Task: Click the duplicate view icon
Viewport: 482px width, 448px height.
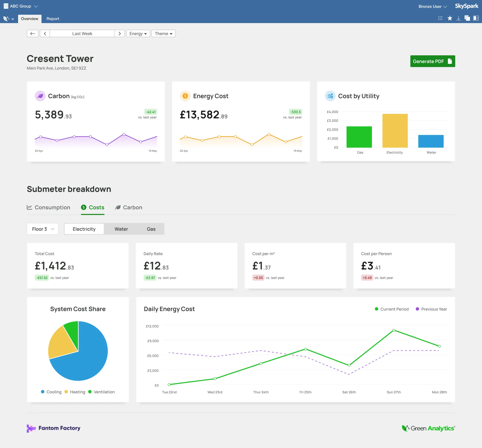Action: click(x=467, y=18)
